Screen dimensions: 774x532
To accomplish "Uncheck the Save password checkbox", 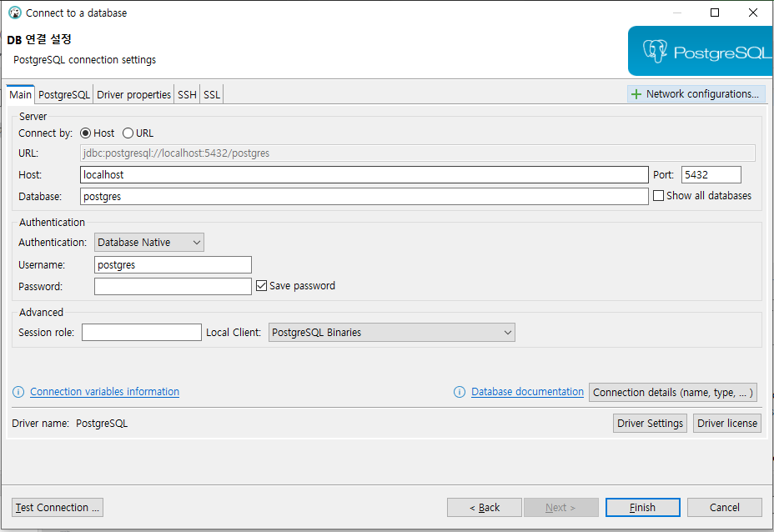I will [x=261, y=286].
